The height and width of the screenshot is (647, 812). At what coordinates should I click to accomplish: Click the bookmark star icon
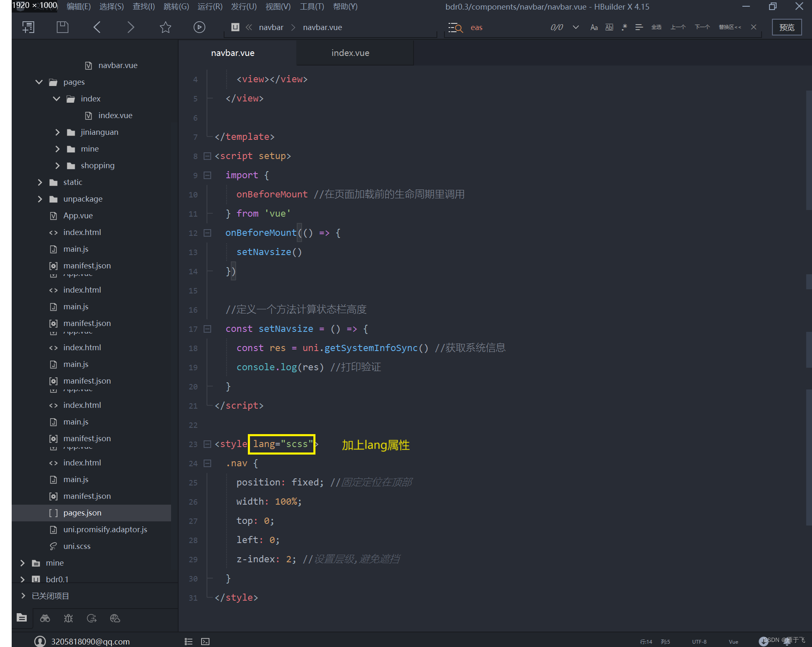pyautogui.click(x=165, y=27)
